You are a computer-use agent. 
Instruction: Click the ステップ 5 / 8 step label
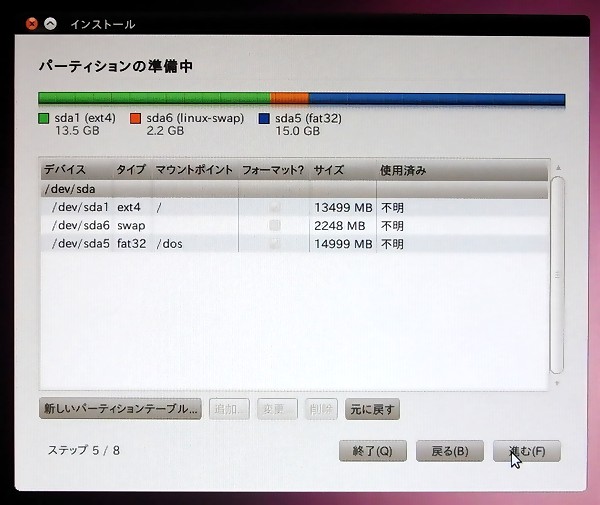[x=84, y=450]
